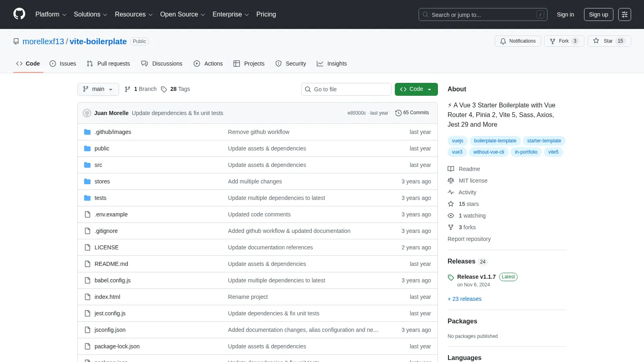
Task: Open the morellexf13 owner profile link
Action: 43,41
